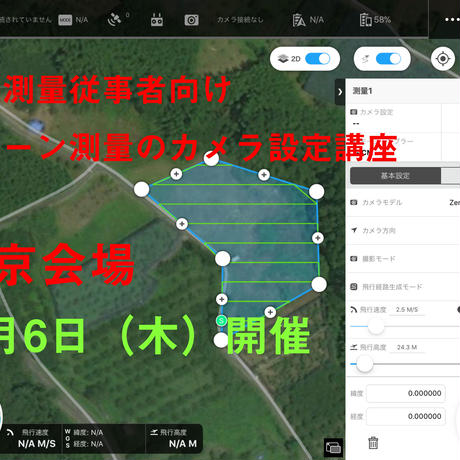Image resolution: width=460 pixels, height=460 pixels.
Task: Click the 飛行速度 speed slider handle
Action: click(376, 326)
